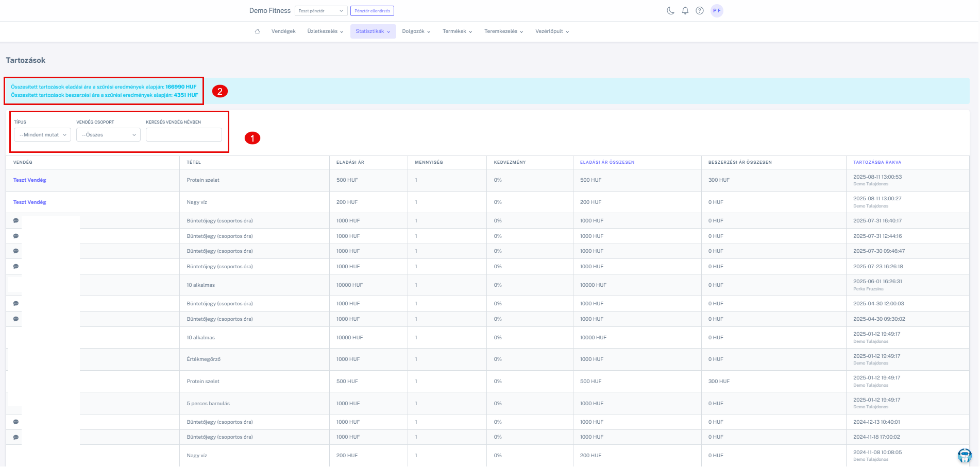
Task: Toggle dark mode moon icon
Action: tap(670, 10)
